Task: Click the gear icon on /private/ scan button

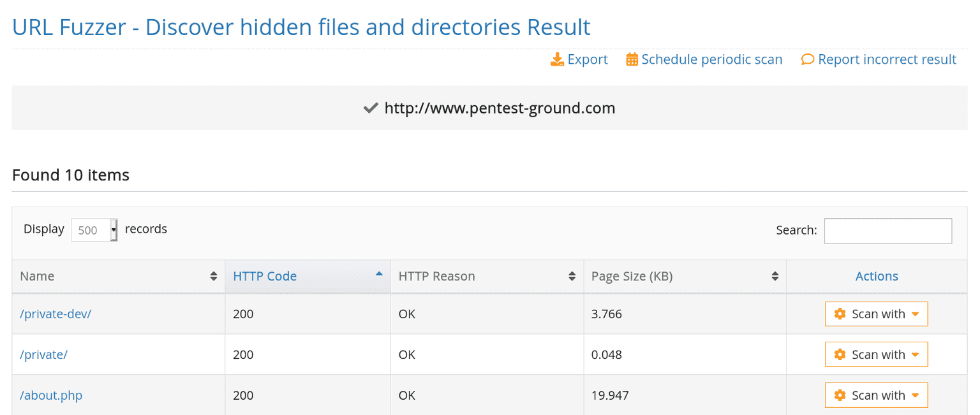Action: (x=840, y=354)
